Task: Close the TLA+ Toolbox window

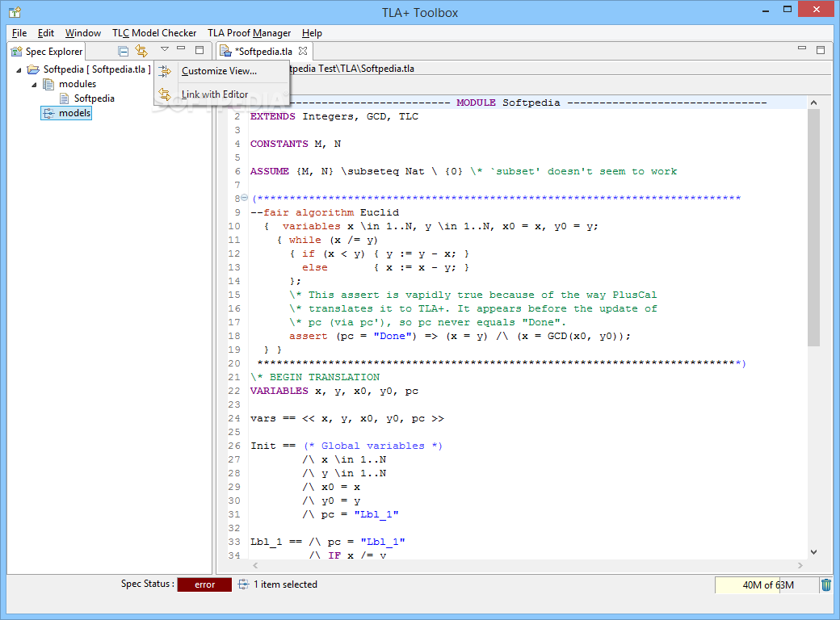Action: coord(817,9)
